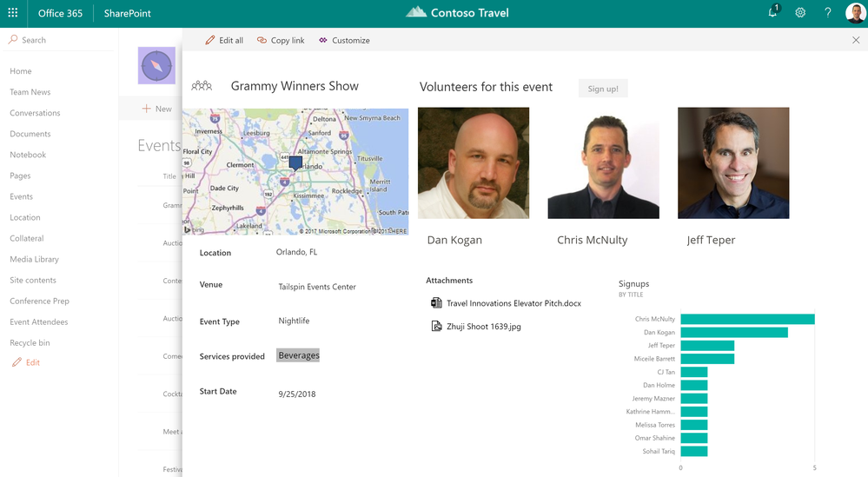Click the Tailspin Events Center venue text
This screenshot has width=868, height=477.
[316, 287]
